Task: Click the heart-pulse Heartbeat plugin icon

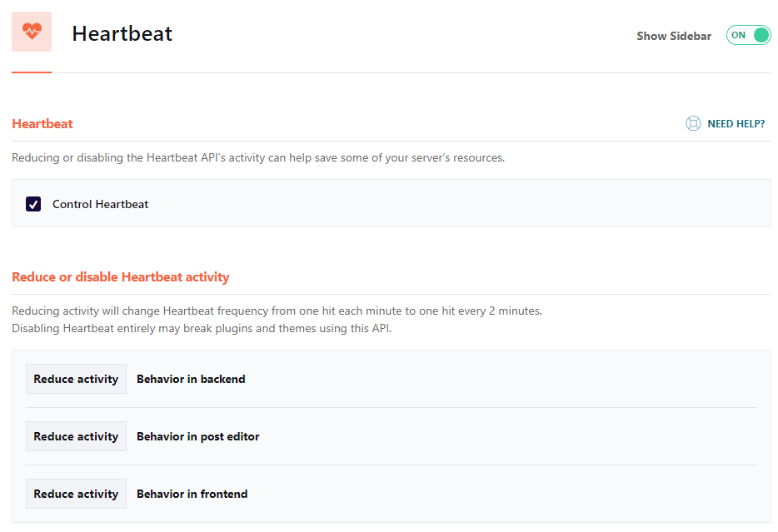Action: tap(31, 31)
